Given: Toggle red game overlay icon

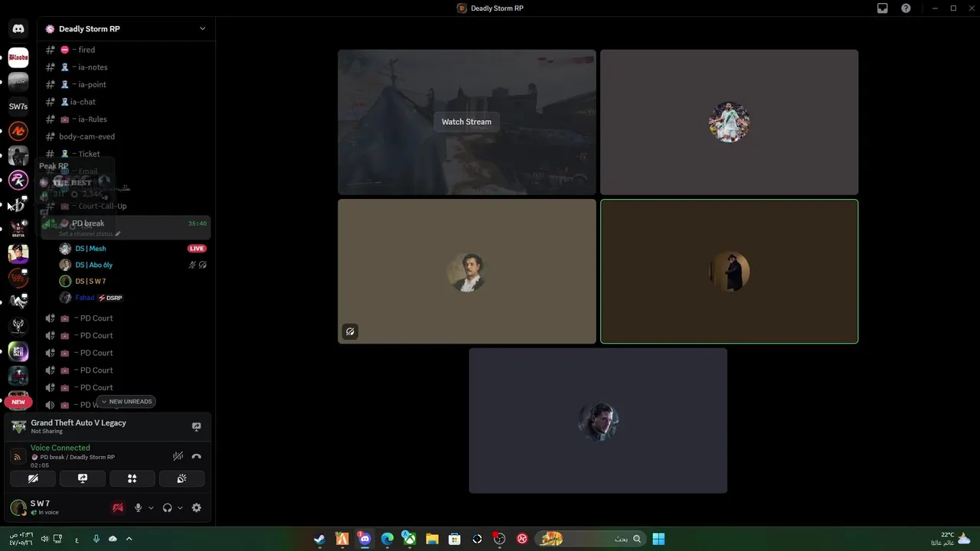Looking at the screenshot, I should tap(117, 507).
